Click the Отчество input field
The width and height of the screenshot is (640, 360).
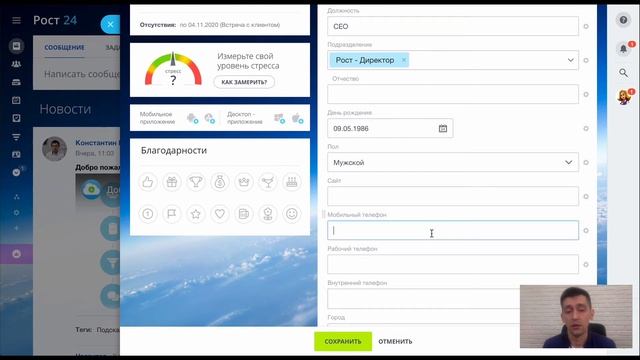point(453,94)
